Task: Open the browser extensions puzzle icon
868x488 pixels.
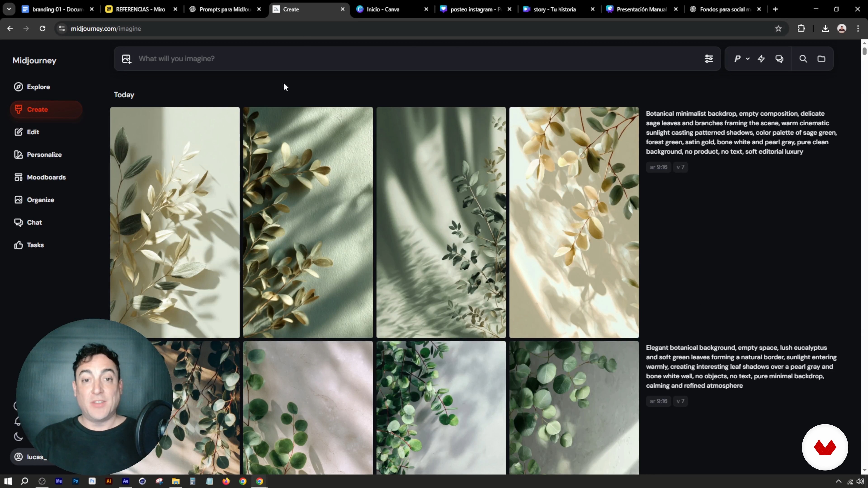Action: click(x=801, y=29)
